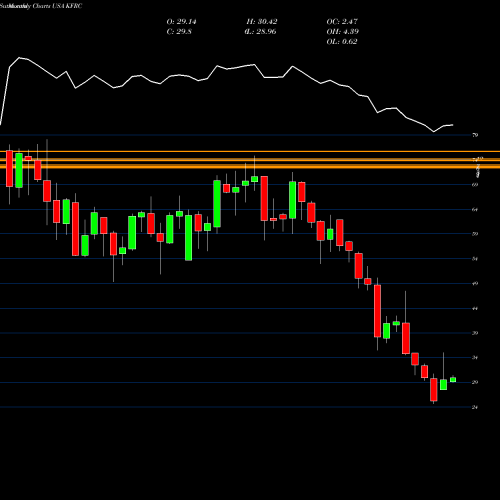Screen dimensions: 500x500
Task: Click price axis label 39
Action: [x=475, y=333]
